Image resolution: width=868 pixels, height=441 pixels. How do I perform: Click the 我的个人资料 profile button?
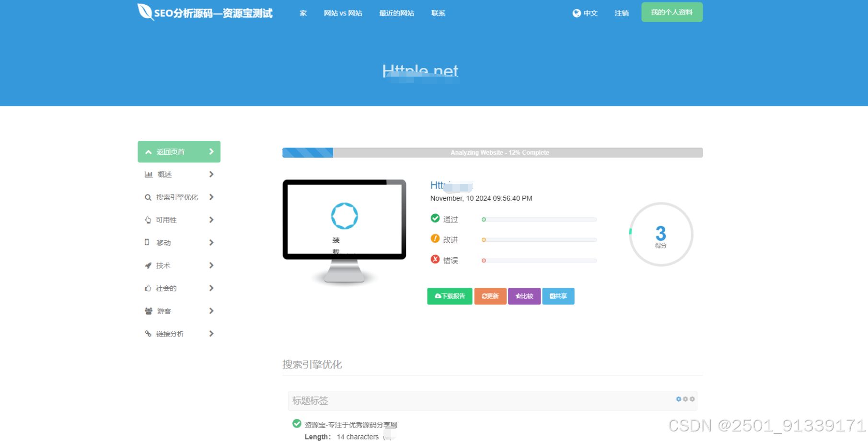tap(671, 12)
